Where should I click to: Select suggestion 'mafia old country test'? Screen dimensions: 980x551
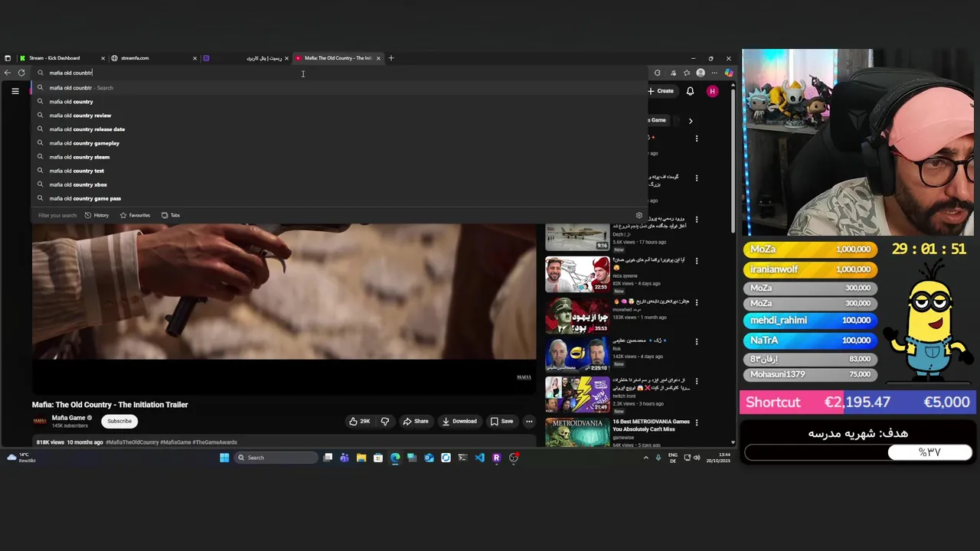point(339,171)
